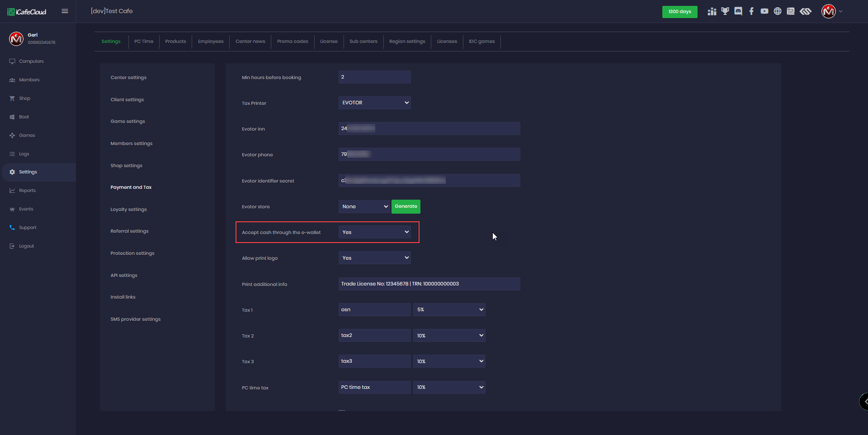Click the trophy icon in header
The height and width of the screenshot is (435, 868).
(x=725, y=11)
